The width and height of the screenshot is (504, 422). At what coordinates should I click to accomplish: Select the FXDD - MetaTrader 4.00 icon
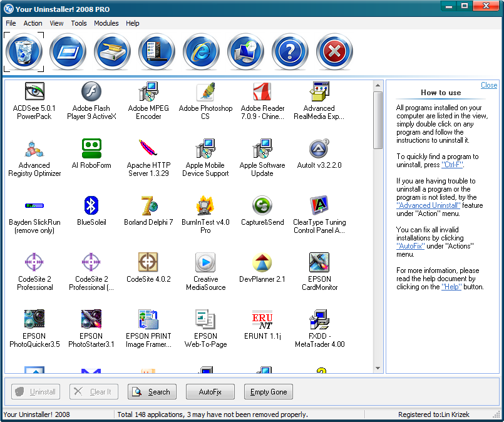tap(319, 319)
